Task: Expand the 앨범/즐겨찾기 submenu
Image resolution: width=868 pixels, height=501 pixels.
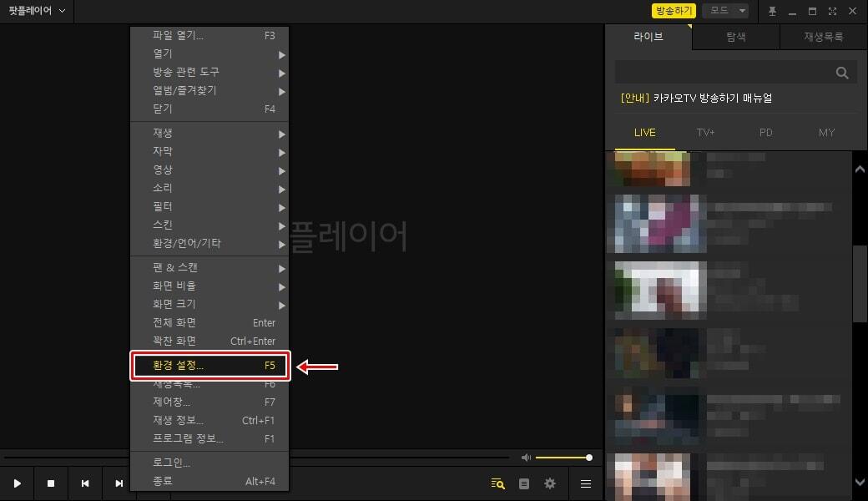Action: 209,90
